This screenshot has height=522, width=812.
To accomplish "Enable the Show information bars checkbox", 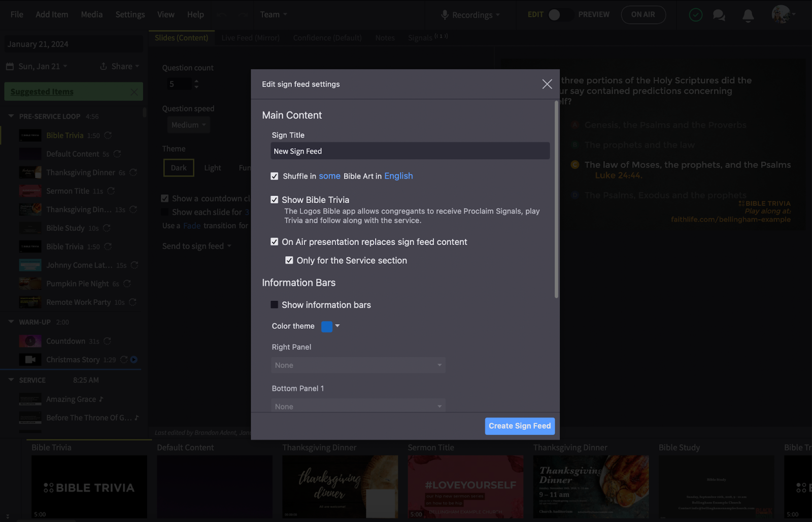I will pos(275,305).
